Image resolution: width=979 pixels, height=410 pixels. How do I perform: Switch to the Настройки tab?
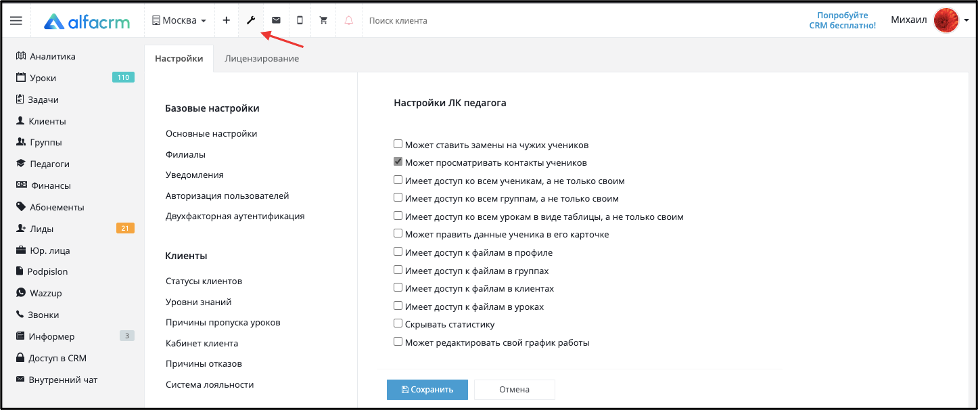pyautogui.click(x=179, y=59)
